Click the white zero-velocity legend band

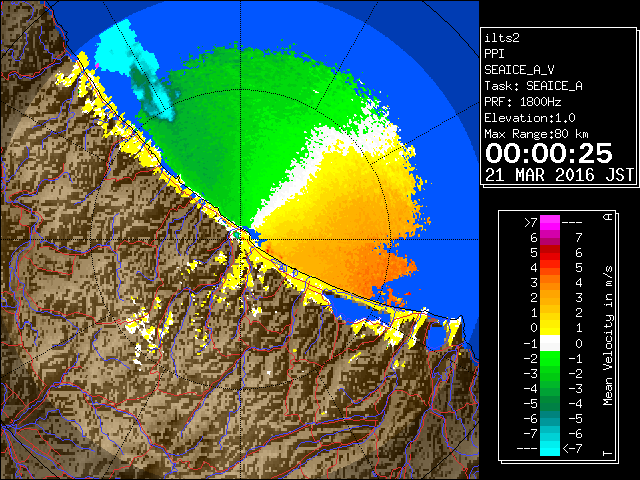pyautogui.click(x=550, y=343)
